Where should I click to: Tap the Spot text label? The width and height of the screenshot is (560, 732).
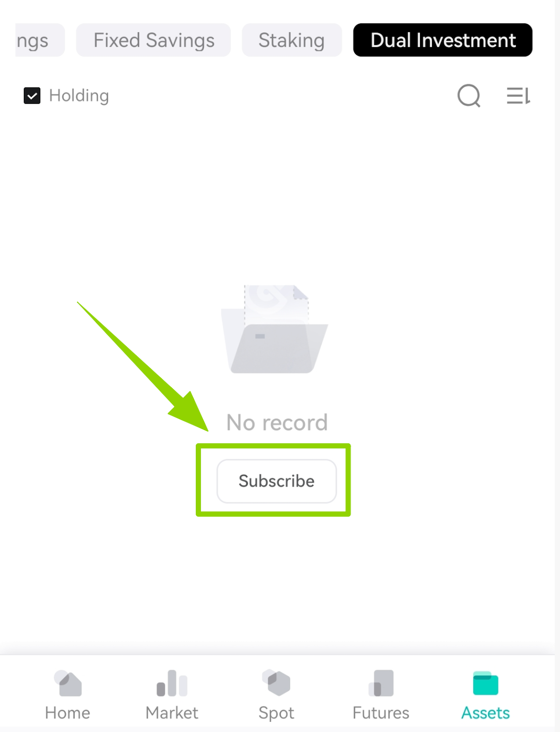pos(276,713)
